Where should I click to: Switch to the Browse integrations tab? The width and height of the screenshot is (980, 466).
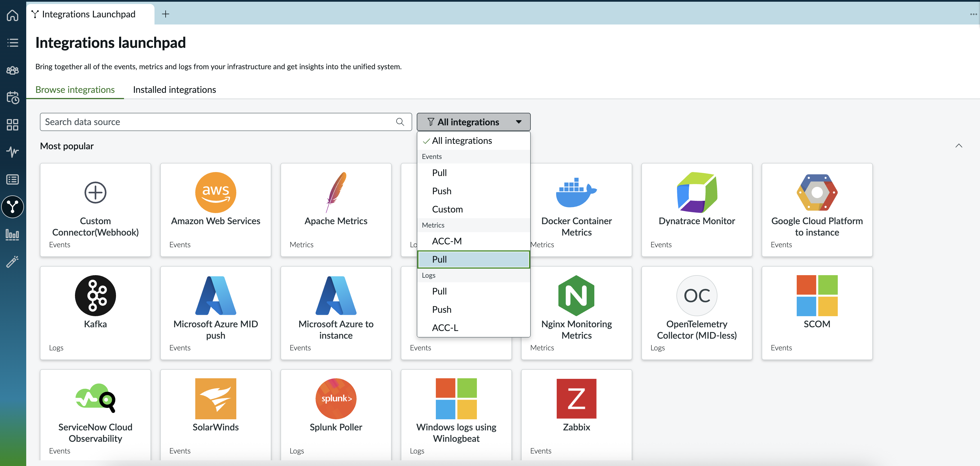click(75, 90)
